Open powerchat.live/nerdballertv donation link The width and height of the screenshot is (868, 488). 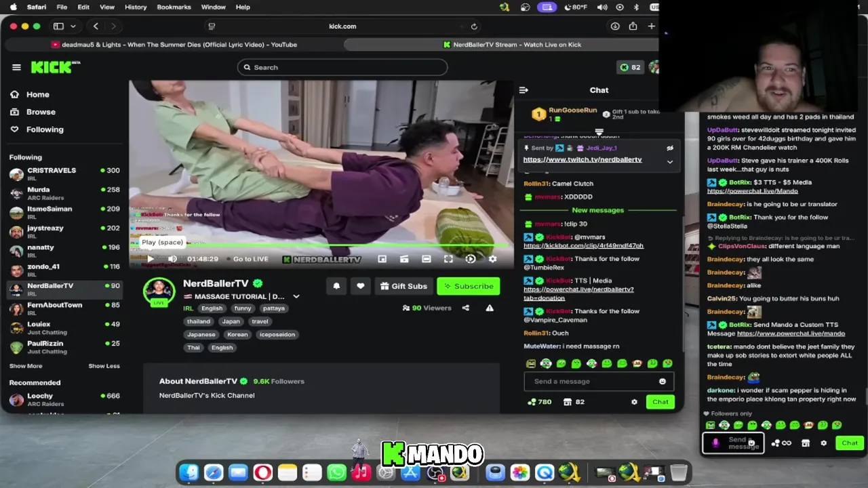578,293
